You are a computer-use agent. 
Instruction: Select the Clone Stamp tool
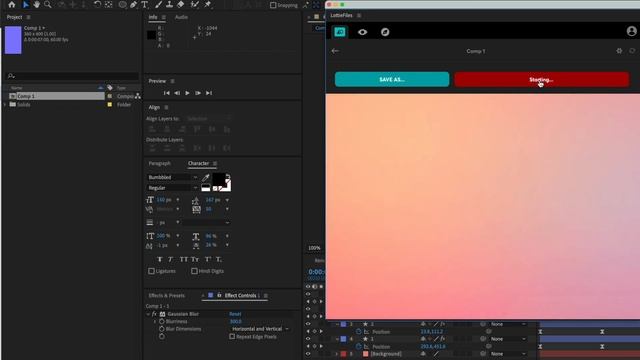point(169,4)
